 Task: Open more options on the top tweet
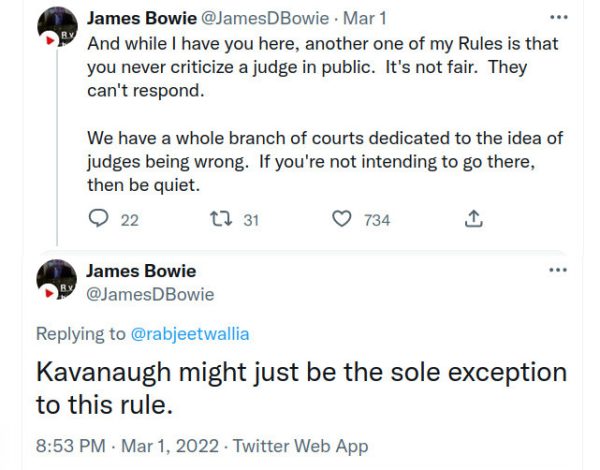click(x=559, y=18)
